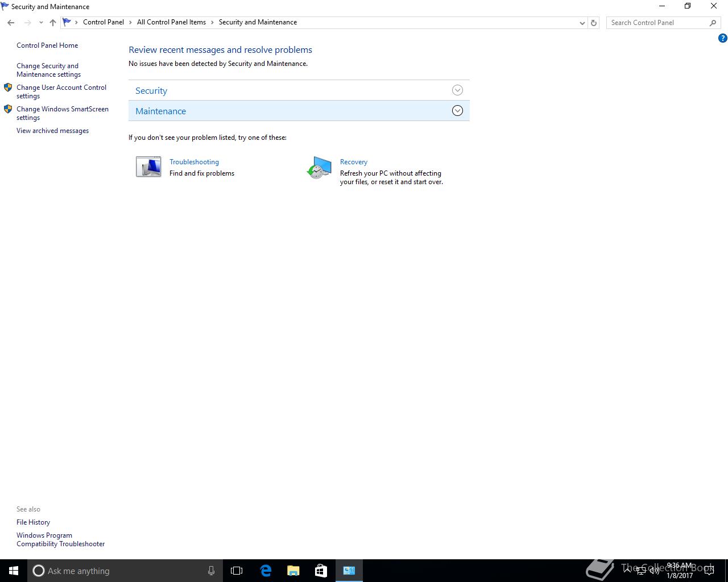Close the Security and Maintenance window
This screenshot has width=728, height=582.
pos(714,6)
